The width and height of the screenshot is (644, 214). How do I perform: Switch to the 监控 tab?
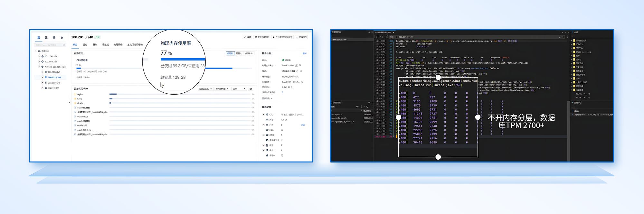point(85,45)
